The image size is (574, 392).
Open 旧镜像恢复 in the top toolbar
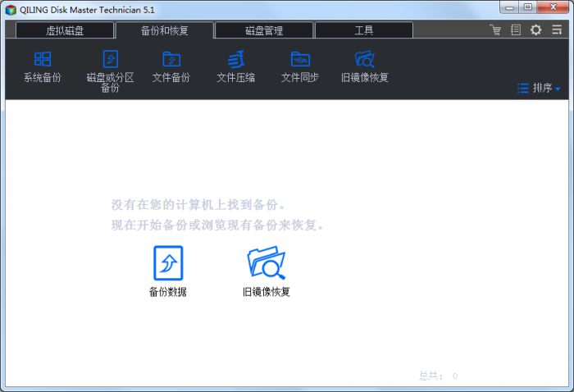click(365, 66)
